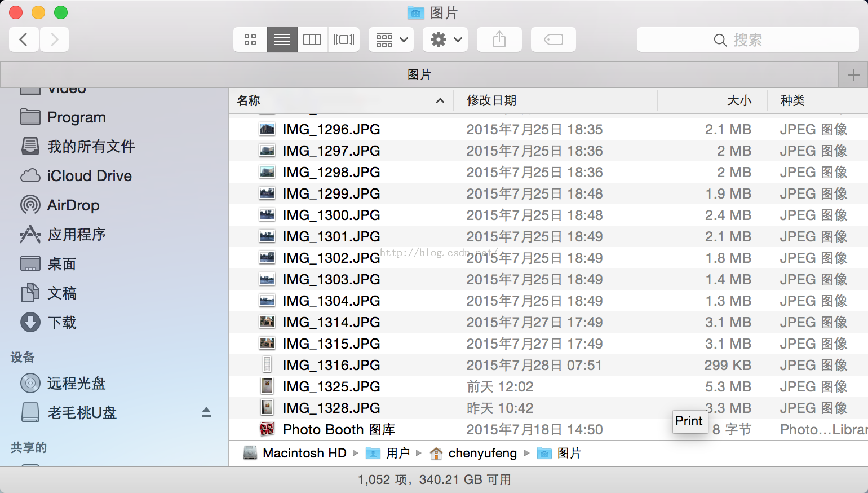Click the 搜索 search field

pos(747,40)
